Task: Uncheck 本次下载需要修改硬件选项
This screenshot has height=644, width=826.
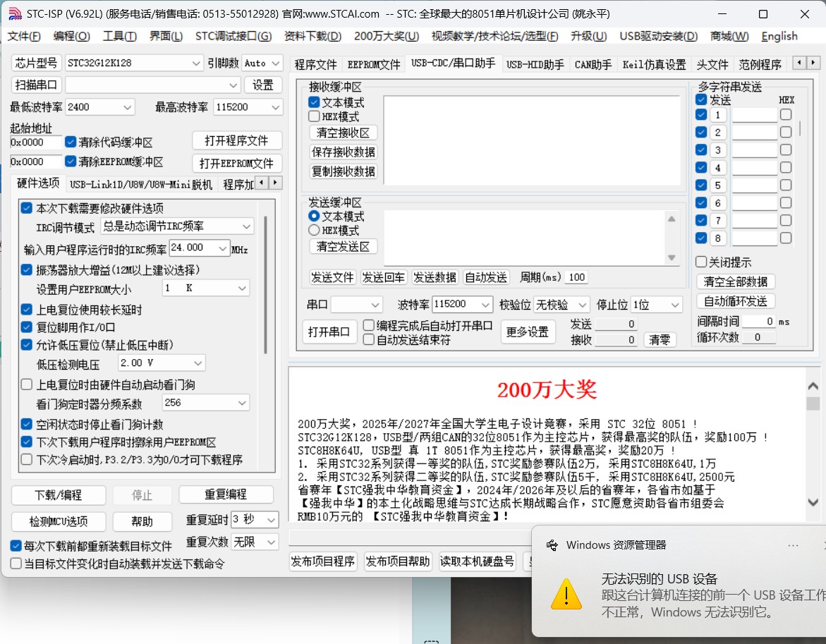Action: coord(27,208)
